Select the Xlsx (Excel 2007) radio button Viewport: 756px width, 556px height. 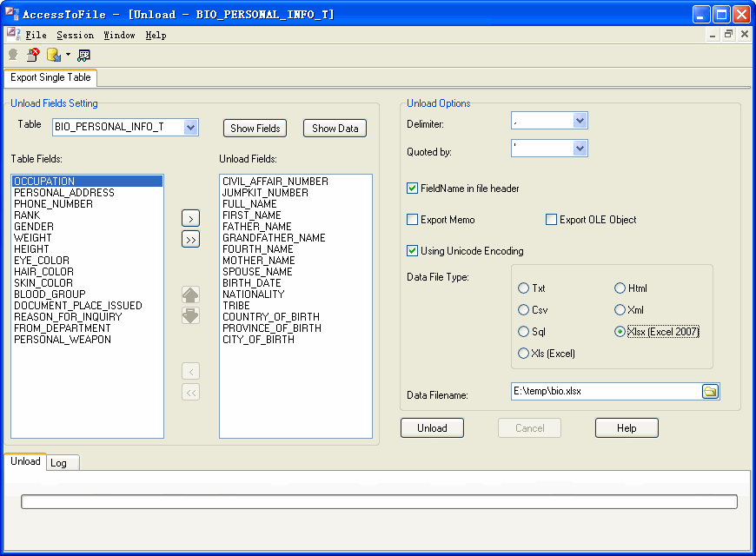(620, 331)
